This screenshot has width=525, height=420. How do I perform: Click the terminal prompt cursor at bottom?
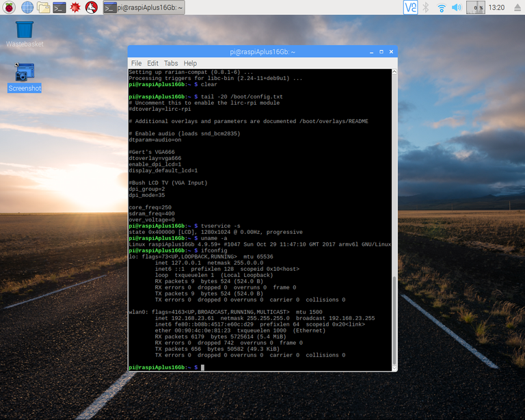coord(202,367)
